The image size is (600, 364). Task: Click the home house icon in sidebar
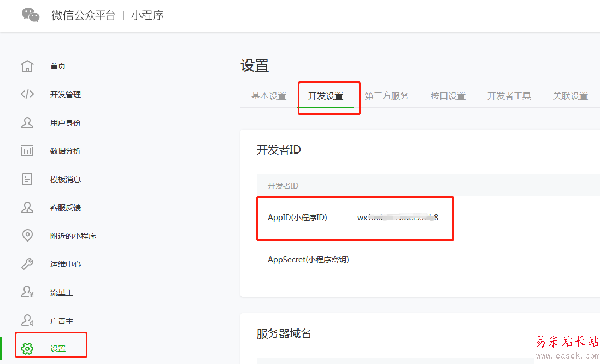click(x=27, y=66)
